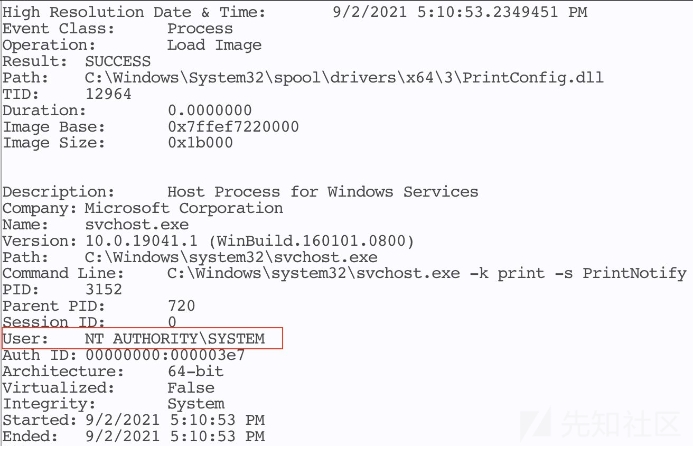This screenshot has width=694, height=461.
Task: Click the svchost.exe command line with PrintNotify
Action: [427, 273]
